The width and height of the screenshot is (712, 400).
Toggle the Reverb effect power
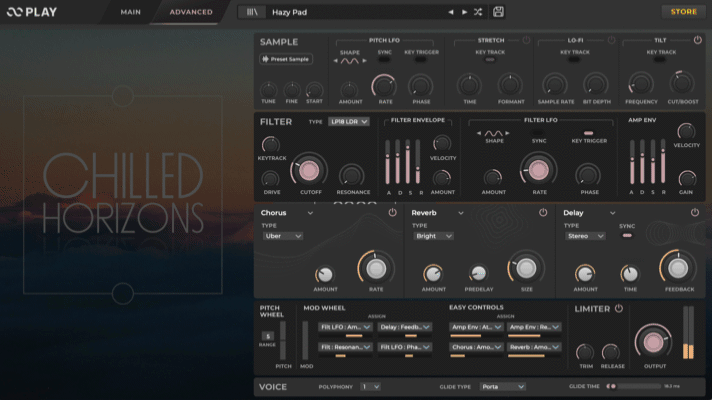[x=543, y=212]
